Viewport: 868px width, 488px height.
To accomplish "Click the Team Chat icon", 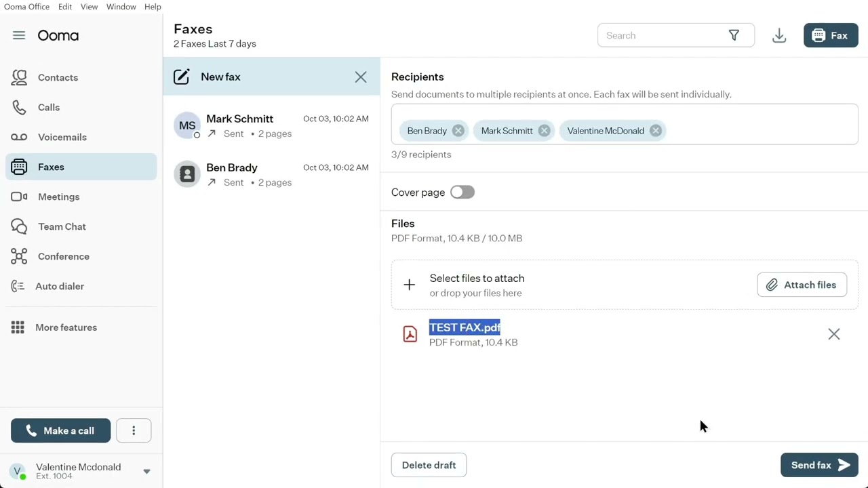I will tap(19, 226).
